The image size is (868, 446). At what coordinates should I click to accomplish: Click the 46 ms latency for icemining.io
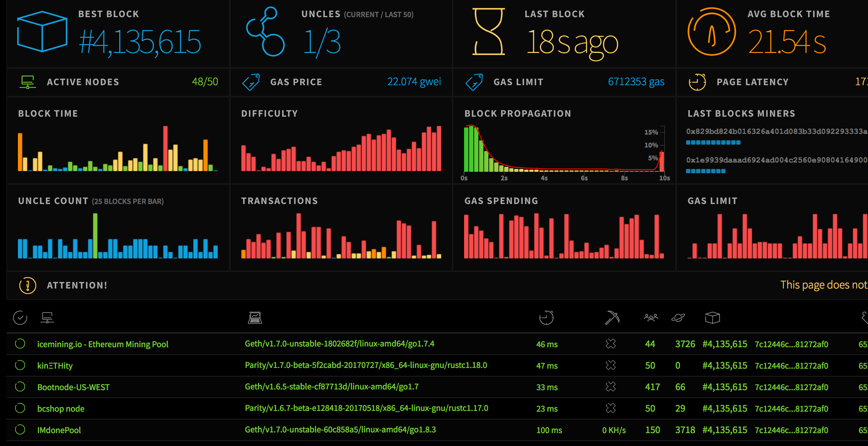pos(547,344)
